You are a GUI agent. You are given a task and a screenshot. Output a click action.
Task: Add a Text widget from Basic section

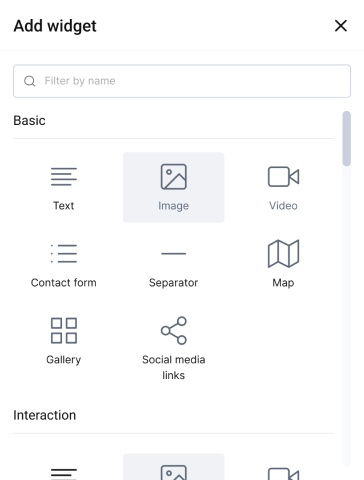point(64,187)
